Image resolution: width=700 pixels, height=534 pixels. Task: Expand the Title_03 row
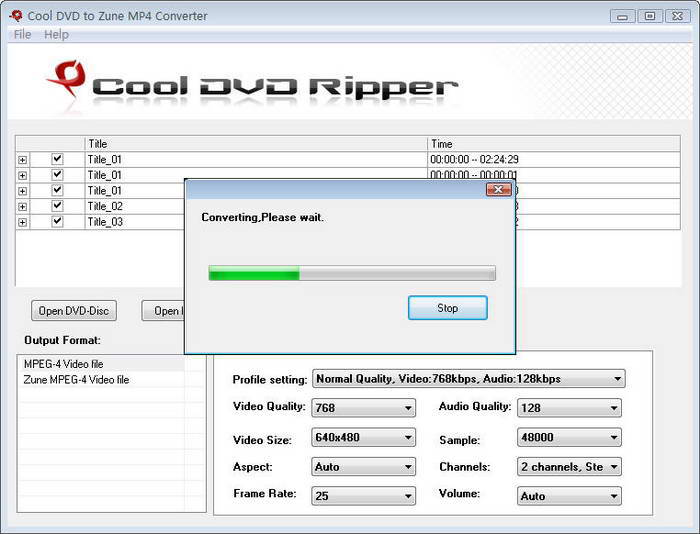[x=23, y=222]
